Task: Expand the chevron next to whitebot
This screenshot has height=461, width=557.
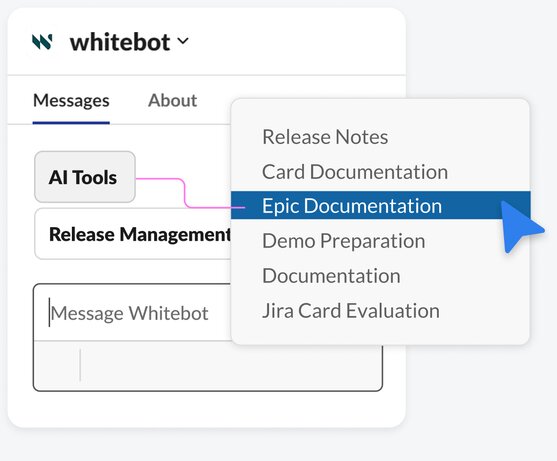Action: pyautogui.click(x=183, y=41)
